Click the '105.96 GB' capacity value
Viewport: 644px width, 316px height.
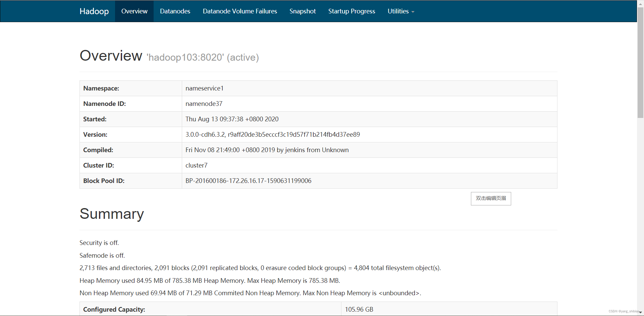click(x=359, y=310)
